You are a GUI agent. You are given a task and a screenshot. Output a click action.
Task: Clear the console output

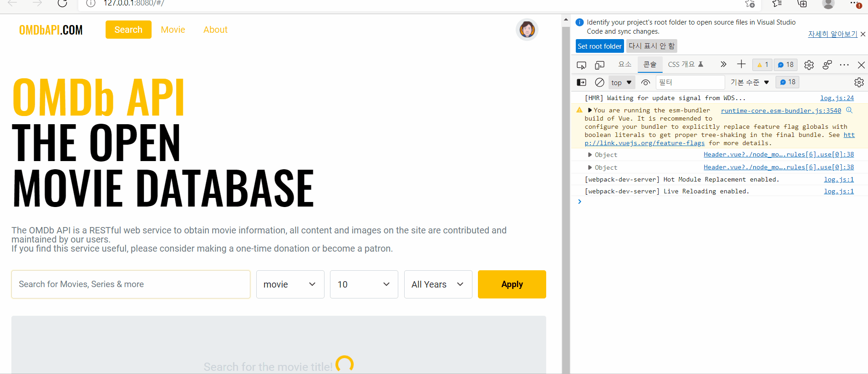click(599, 82)
